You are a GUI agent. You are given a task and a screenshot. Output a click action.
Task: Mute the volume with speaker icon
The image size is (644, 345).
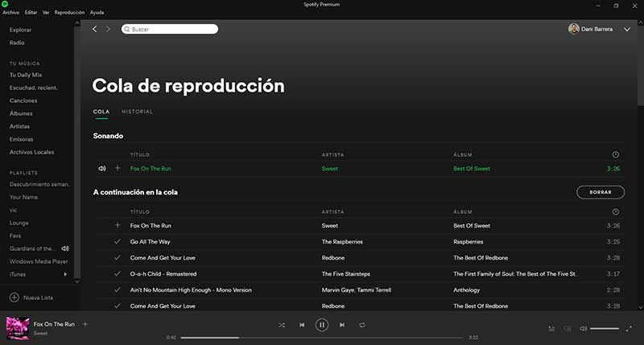point(583,329)
